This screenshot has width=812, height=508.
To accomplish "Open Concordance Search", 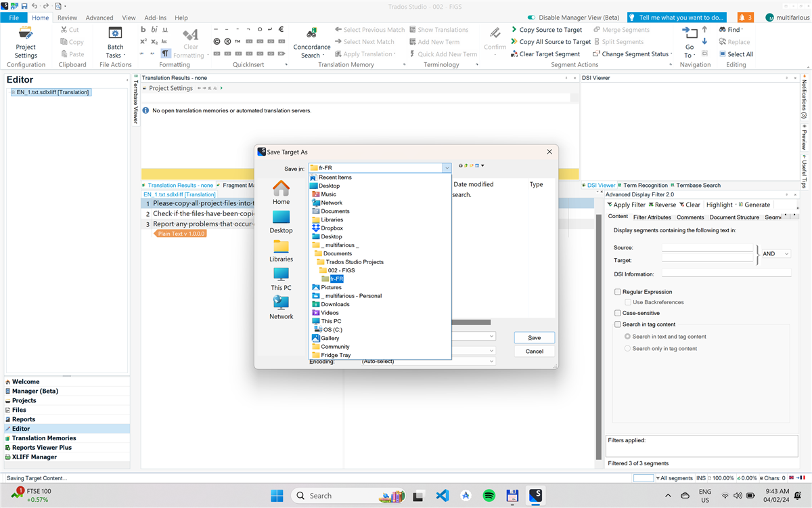I will (311, 42).
